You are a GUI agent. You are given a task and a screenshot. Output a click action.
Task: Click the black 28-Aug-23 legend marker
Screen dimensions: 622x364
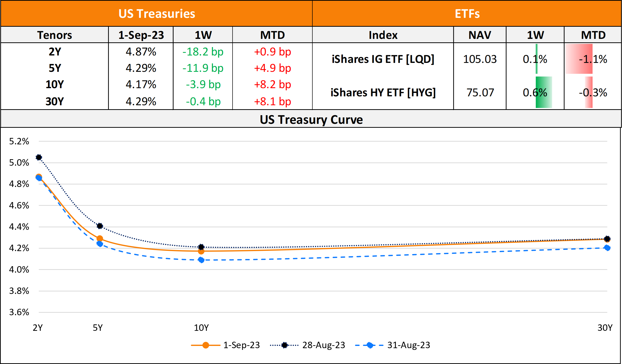pyautogui.click(x=284, y=345)
